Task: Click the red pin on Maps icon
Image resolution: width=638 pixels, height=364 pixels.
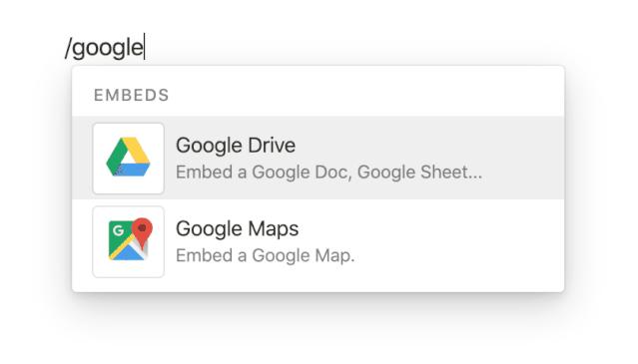Action: 142,230
